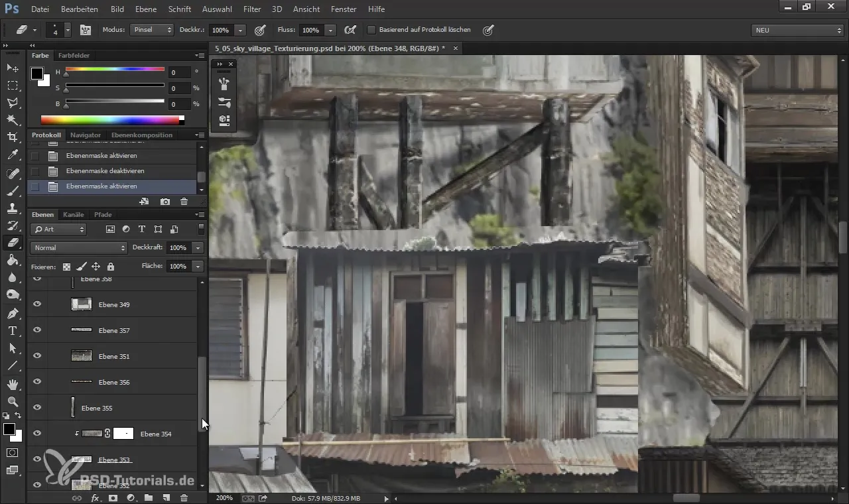
Task: Select the Polygonal Lasso tool
Action: tap(13, 102)
